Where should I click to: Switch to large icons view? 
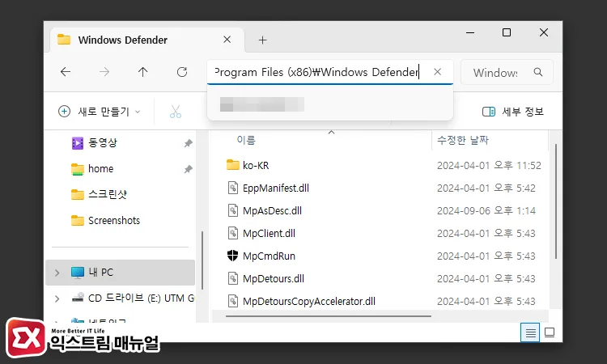[x=550, y=332]
